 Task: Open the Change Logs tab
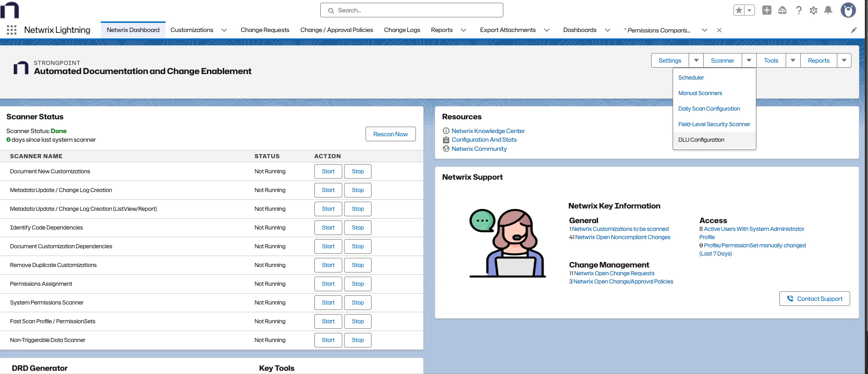pos(402,30)
